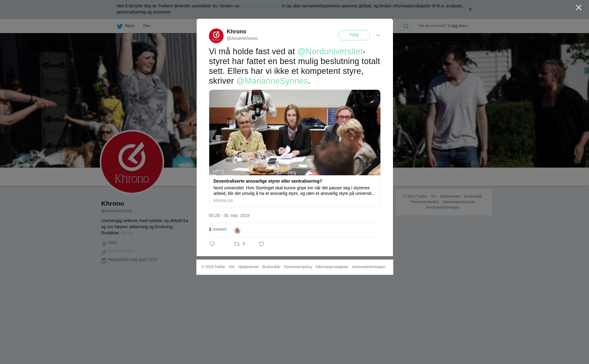Open the Om menu item

coord(146,26)
